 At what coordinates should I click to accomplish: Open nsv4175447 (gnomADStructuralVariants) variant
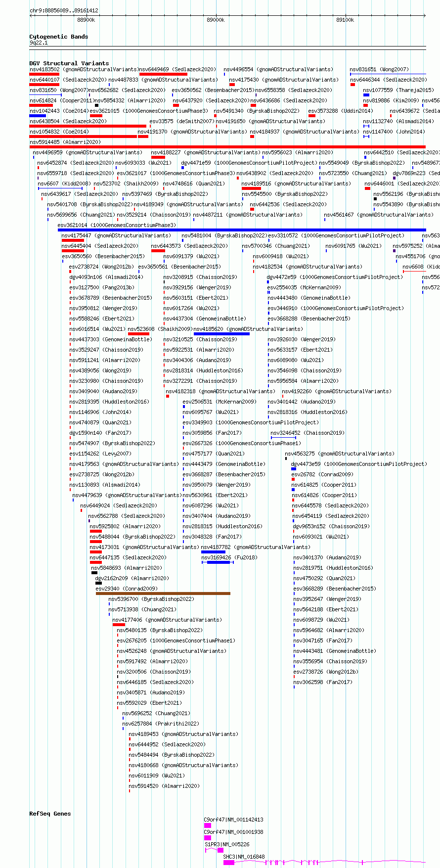(116, 235)
